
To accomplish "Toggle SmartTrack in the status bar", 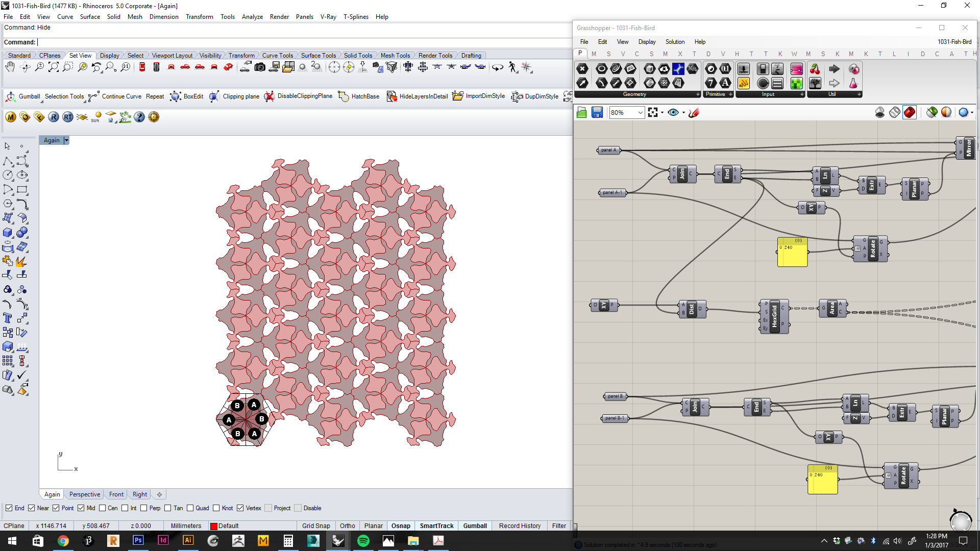I will (436, 526).
